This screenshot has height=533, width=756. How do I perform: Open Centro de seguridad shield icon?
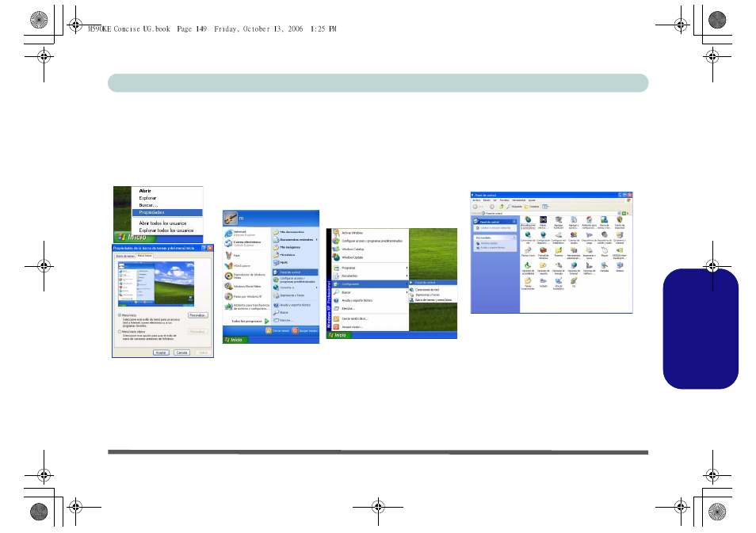(x=619, y=219)
